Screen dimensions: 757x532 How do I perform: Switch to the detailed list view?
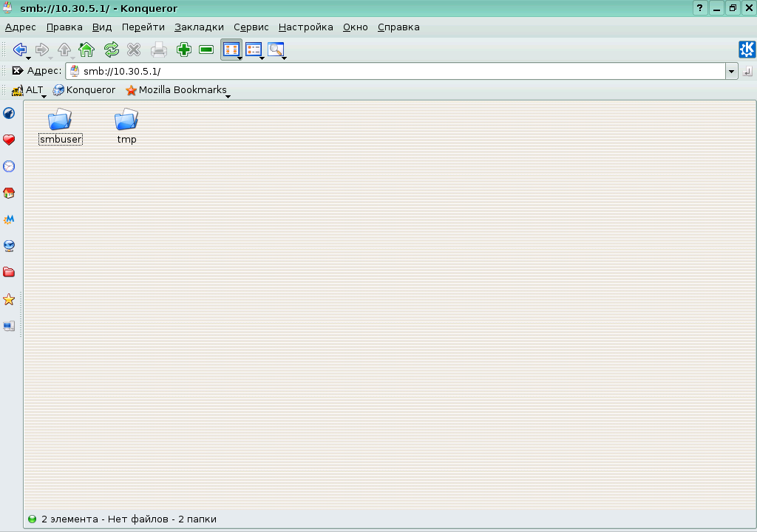(254, 50)
